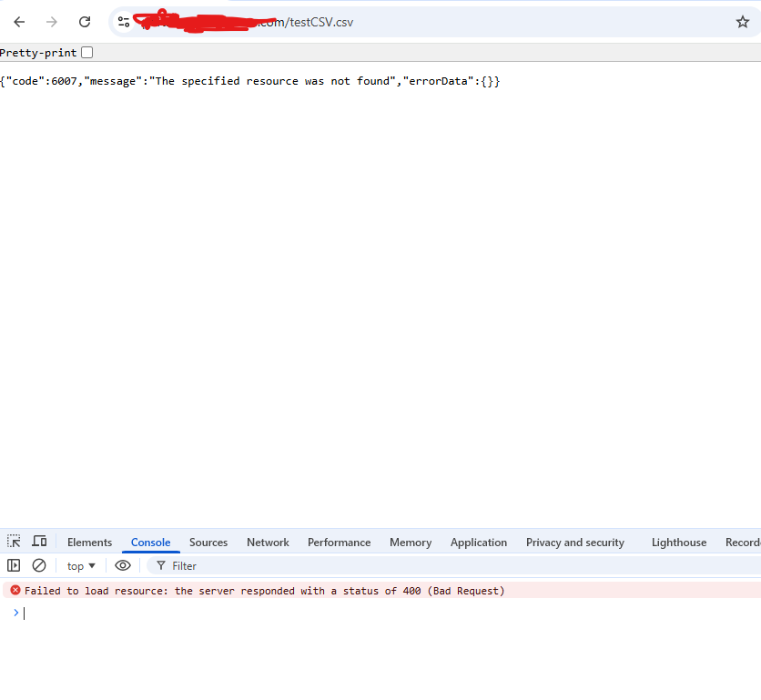761x700 pixels.
Task: Click the browser back arrow
Action: 19,22
